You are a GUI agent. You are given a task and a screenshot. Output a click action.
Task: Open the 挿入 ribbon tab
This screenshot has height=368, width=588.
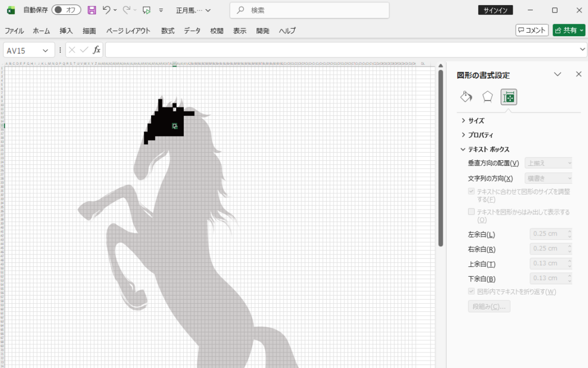click(x=66, y=31)
